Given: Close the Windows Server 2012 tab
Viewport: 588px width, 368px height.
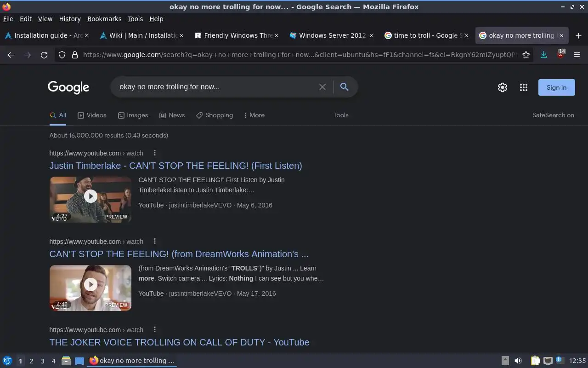Looking at the screenshot, I should 371,35.
